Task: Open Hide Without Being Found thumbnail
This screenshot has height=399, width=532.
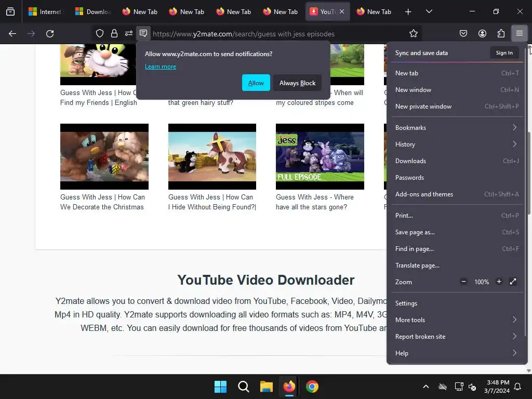Action: [212, 156]
